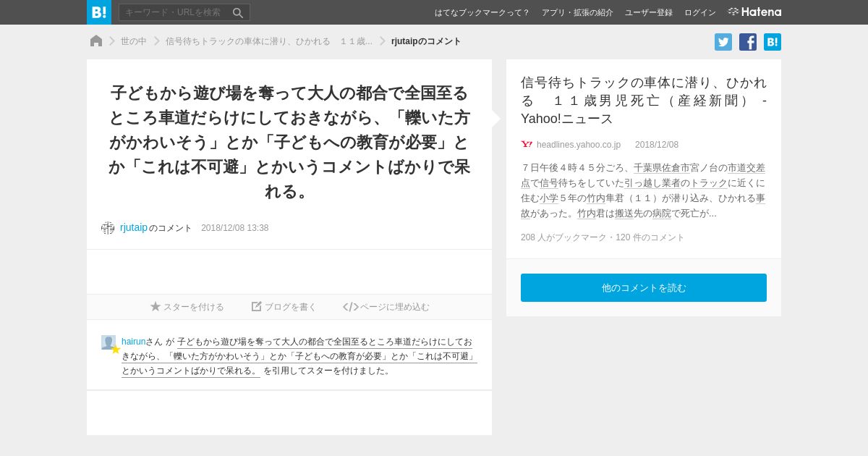Open 世の中 breadcrumb category
Viewport: 868px width, 456px height.
(134, 41)
